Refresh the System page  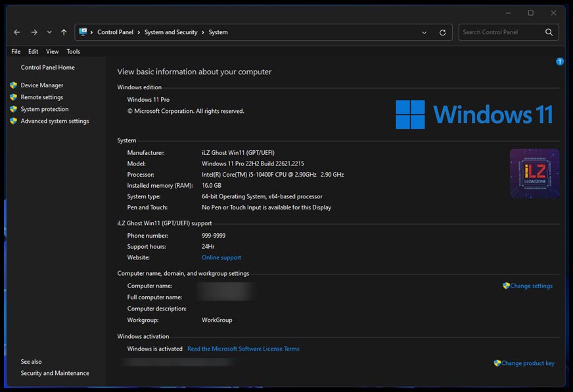(x=442, y=32)
